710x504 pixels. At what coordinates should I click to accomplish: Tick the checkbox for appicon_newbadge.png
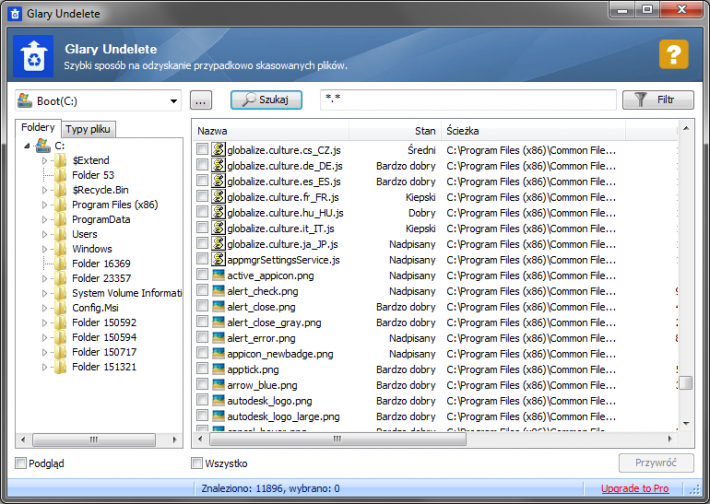tap(202, 353)
